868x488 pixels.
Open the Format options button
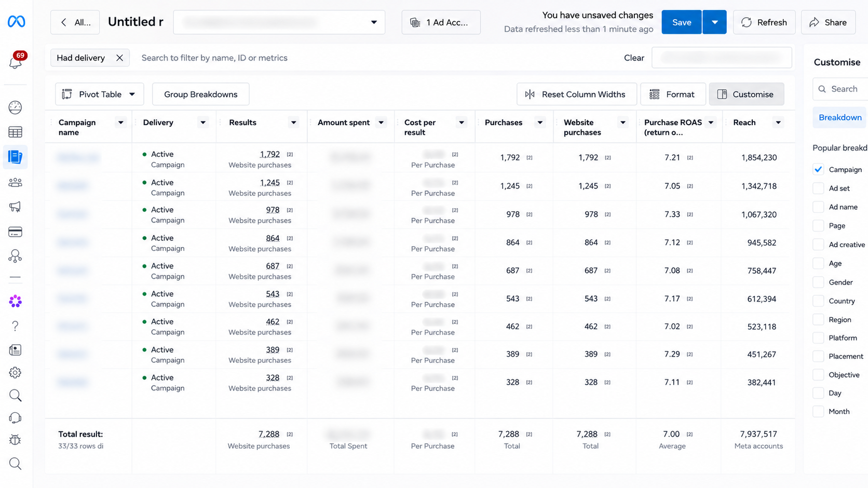pyautogui.click(x=673, y=94)
